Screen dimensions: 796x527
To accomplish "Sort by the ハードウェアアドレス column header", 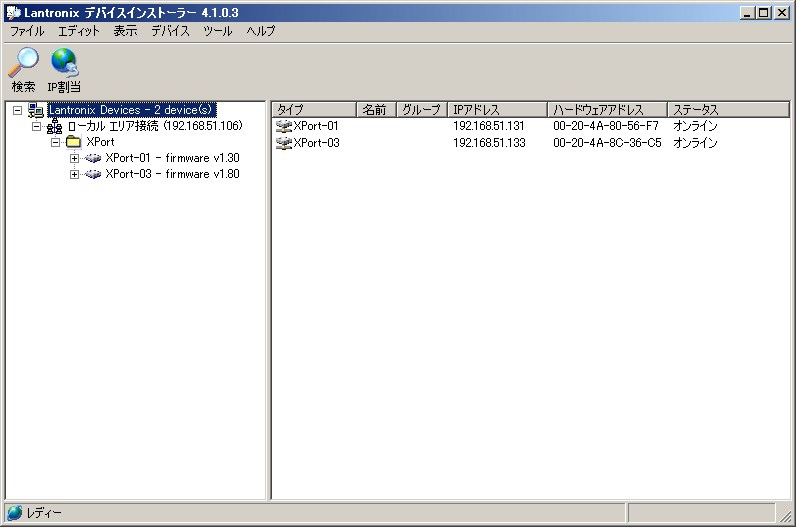I will click(x=608, y=110).
